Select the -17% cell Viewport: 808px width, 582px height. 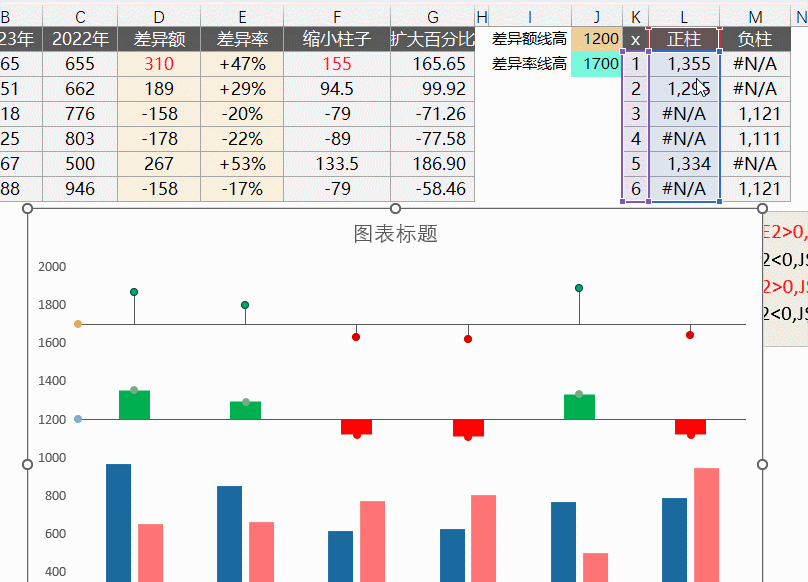(x=242, y=189)
